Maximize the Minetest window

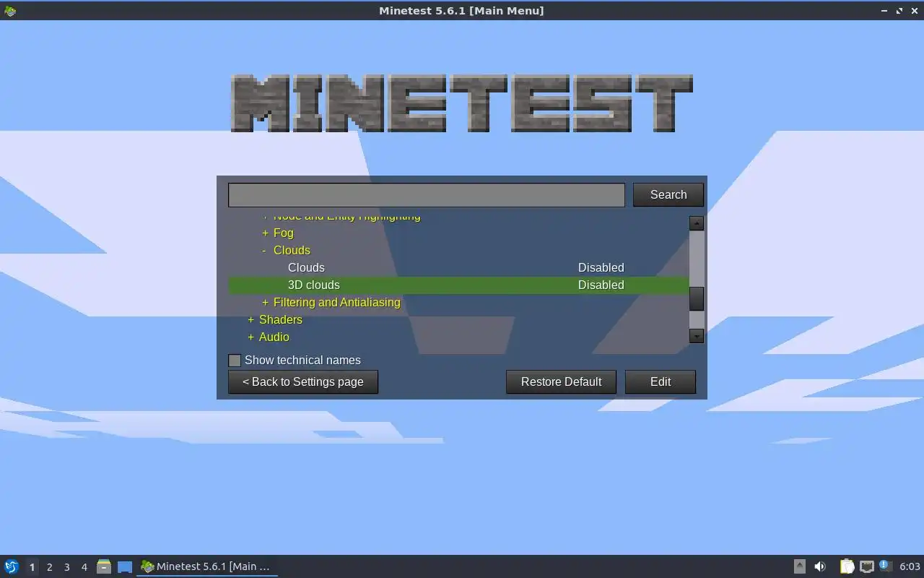tap(899, 11)
